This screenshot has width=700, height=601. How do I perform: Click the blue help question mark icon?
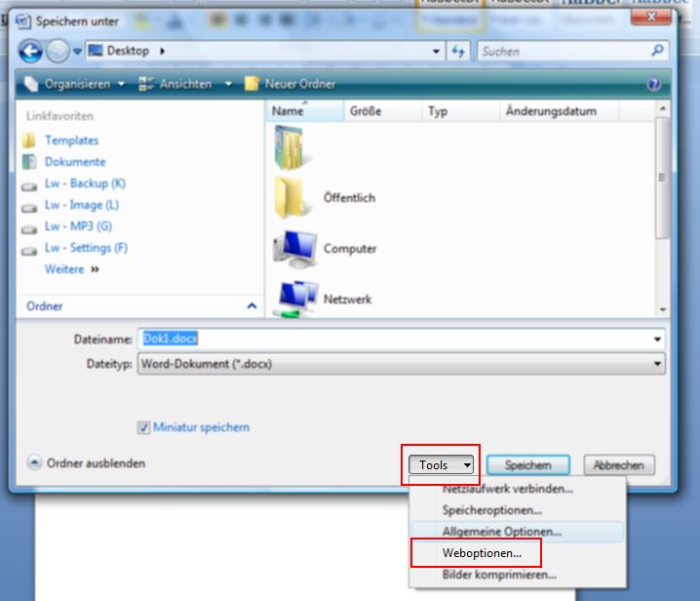[653, 84]
